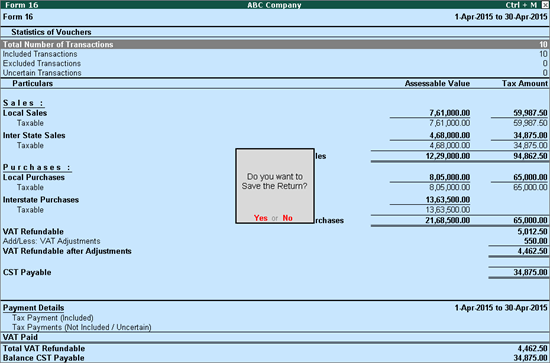Select Interstate Purchases entry
The height and width of the screenshot is (363, 550).
[41, 200]
